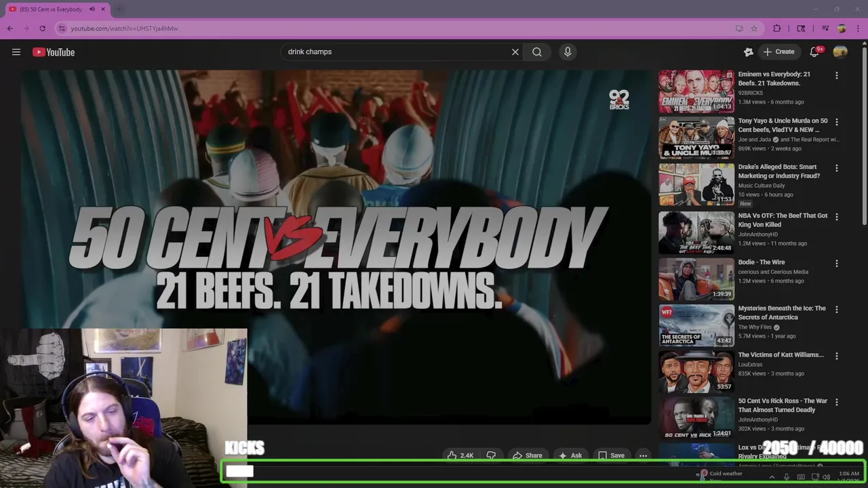
Task: Open options menu for 'Eminem vs Everybody'
Action: coord(837,76)
